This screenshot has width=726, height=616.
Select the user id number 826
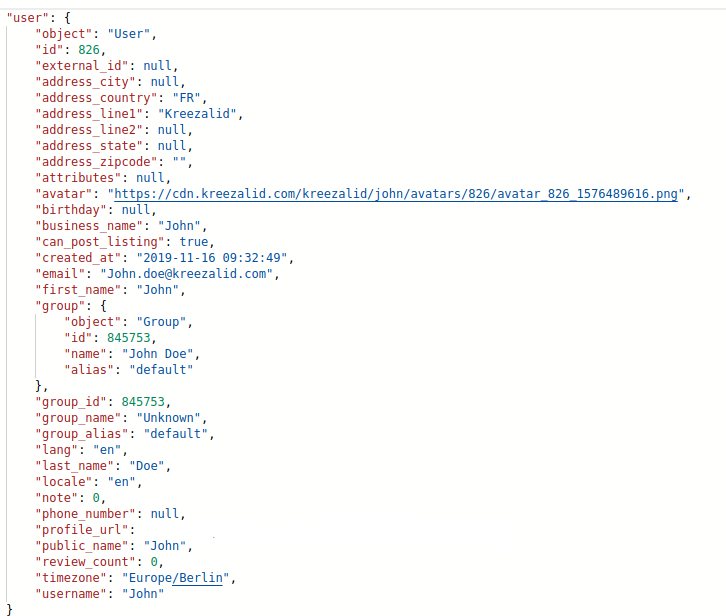pos(89,50)
